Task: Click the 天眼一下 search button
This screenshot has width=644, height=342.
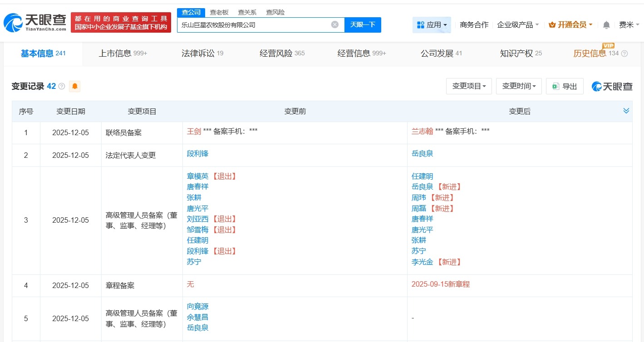Action: 363,25
